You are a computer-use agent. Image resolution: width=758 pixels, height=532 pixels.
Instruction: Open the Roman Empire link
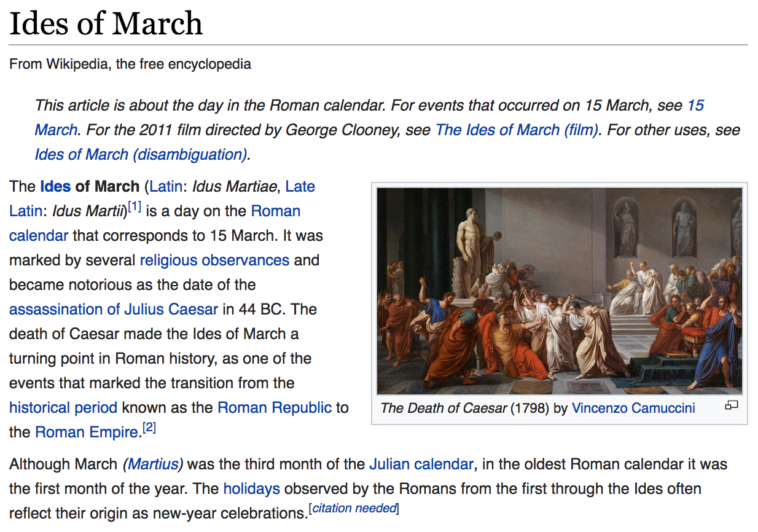(x=87, y=432)
